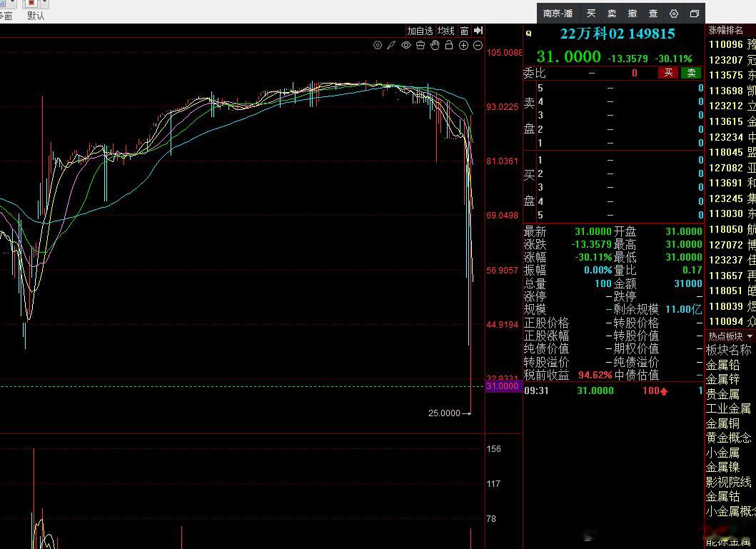Click the 09:31 trade tick row
Screen dimensions: 756x549
pyautogui.click(x=613, y=391)
